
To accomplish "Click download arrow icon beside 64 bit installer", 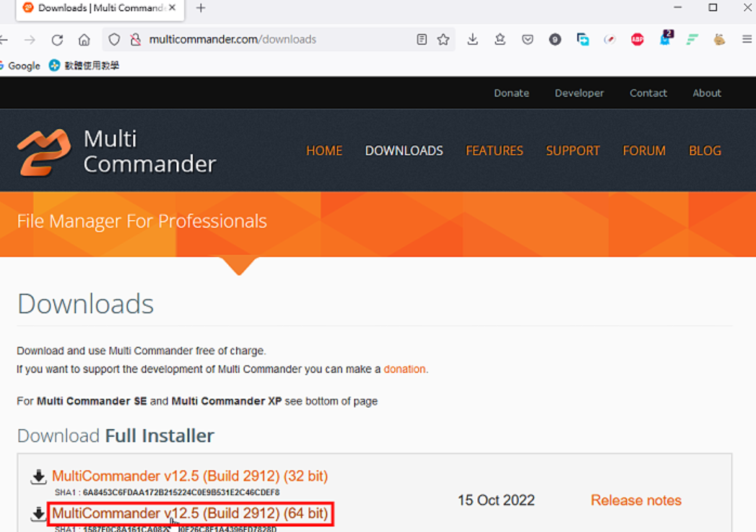I will tap(38, 514).
